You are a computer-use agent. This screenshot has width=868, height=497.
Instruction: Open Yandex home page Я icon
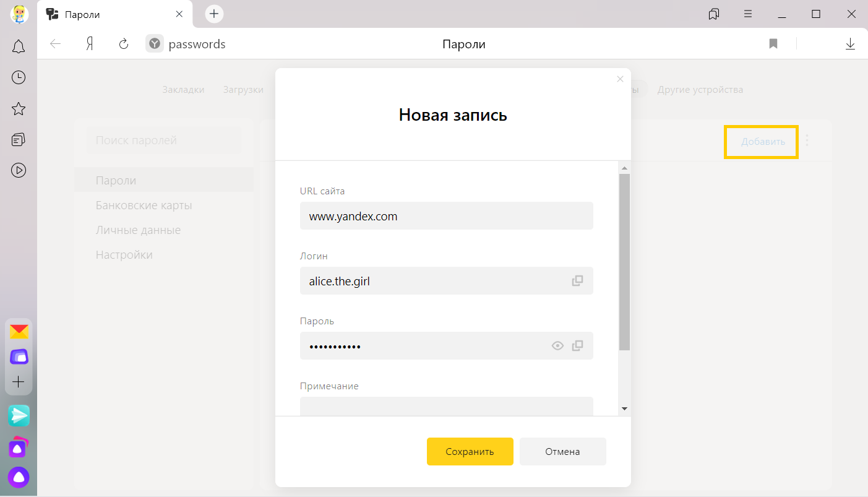pyautogui.click(x=90, y=44)
